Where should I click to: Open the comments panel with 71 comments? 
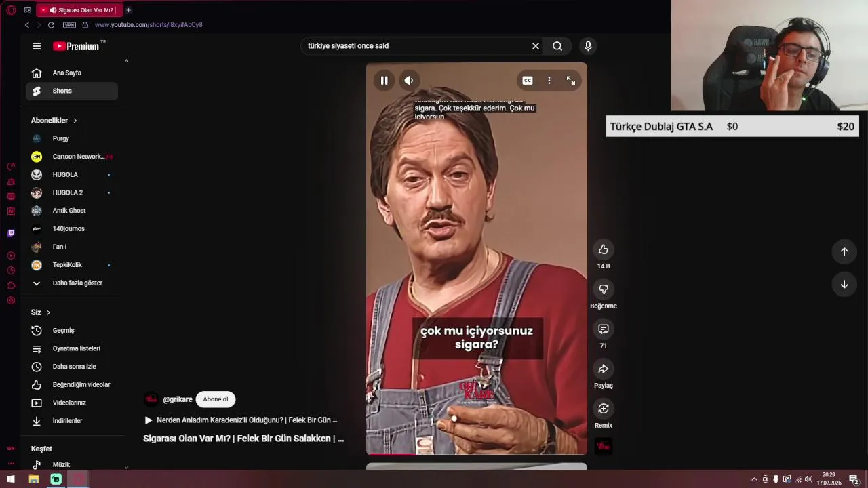point(604,329)
